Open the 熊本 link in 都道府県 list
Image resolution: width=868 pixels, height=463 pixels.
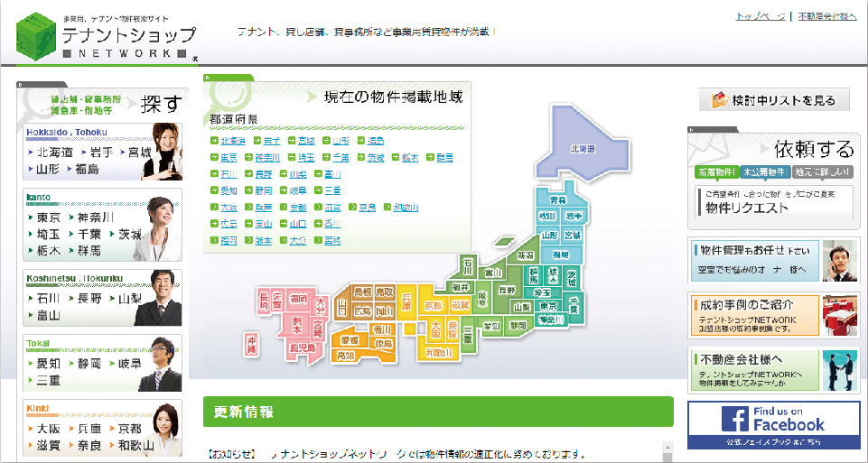coord(264,241)
